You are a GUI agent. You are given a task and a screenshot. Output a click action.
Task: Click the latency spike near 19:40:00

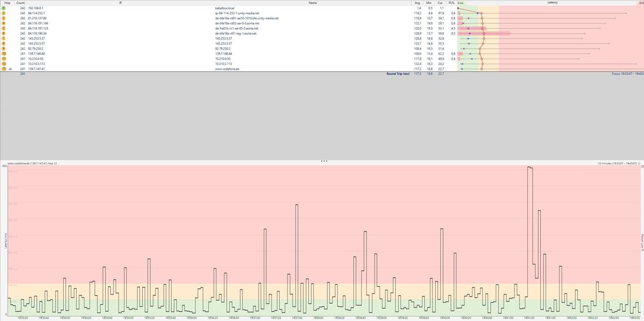442,267
